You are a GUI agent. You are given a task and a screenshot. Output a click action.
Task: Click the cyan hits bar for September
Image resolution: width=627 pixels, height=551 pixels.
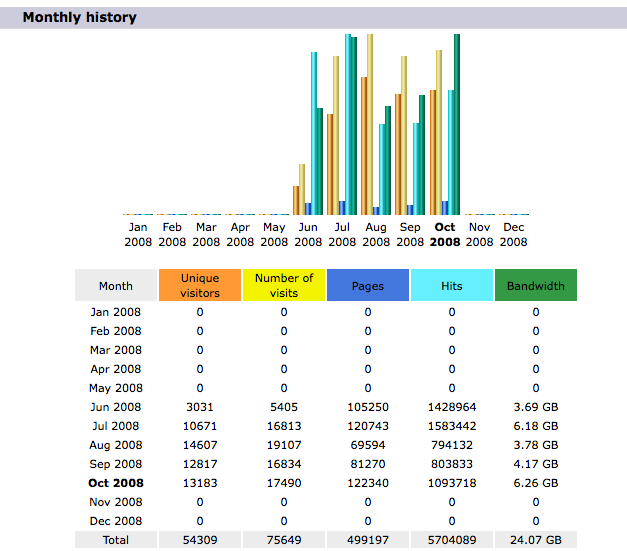click(x=416, y=169)
